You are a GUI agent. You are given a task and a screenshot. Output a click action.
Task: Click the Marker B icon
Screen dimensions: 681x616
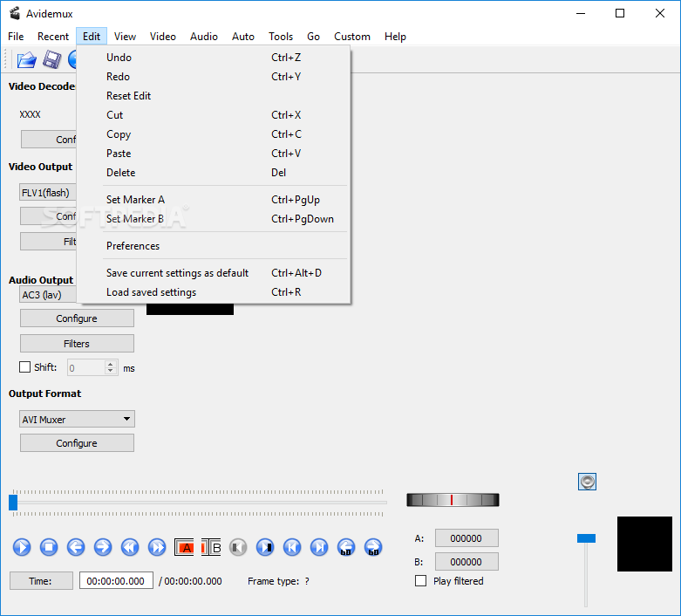point(211,547)
